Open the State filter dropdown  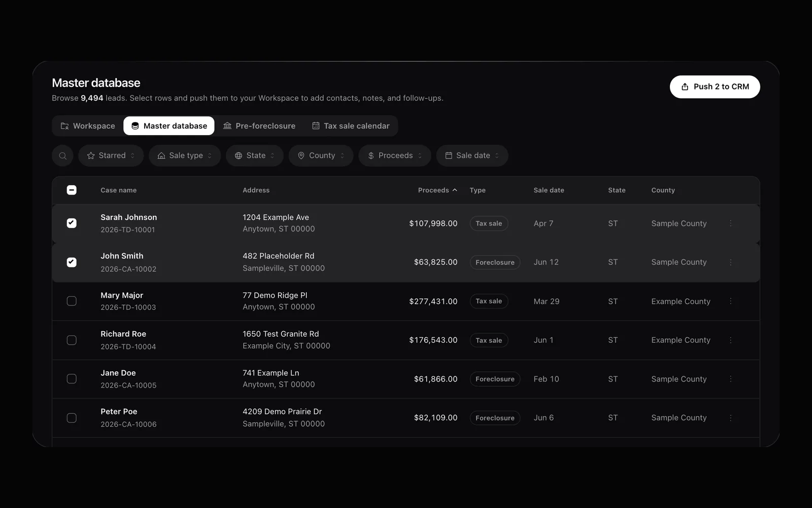click(255, 155)
